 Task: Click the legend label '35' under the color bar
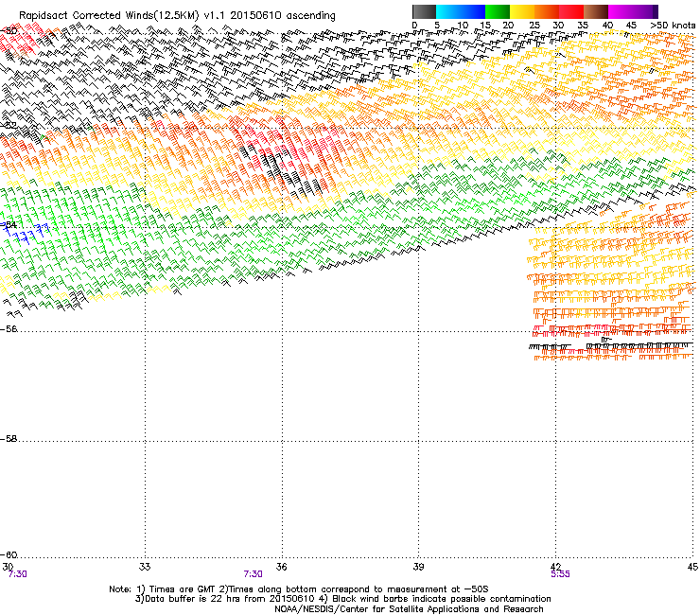pyautogui.click(x=583, y=26)
